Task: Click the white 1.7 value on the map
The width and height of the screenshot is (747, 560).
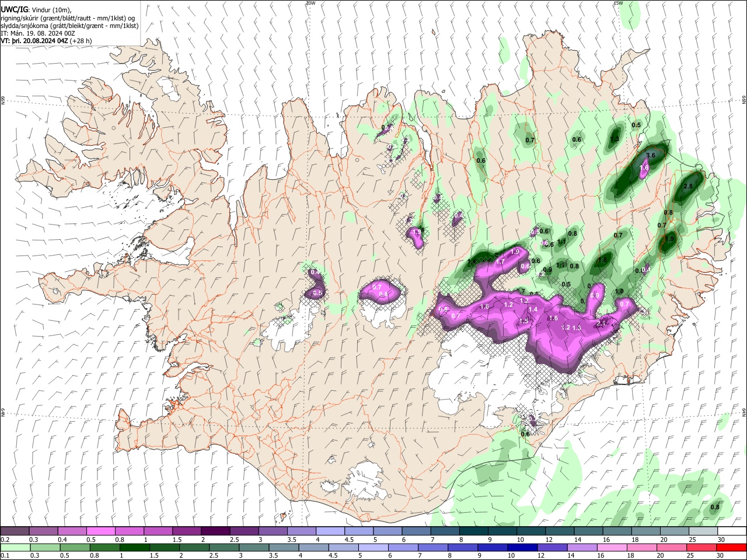Action: pyautogui.click(x=500, y=262)
